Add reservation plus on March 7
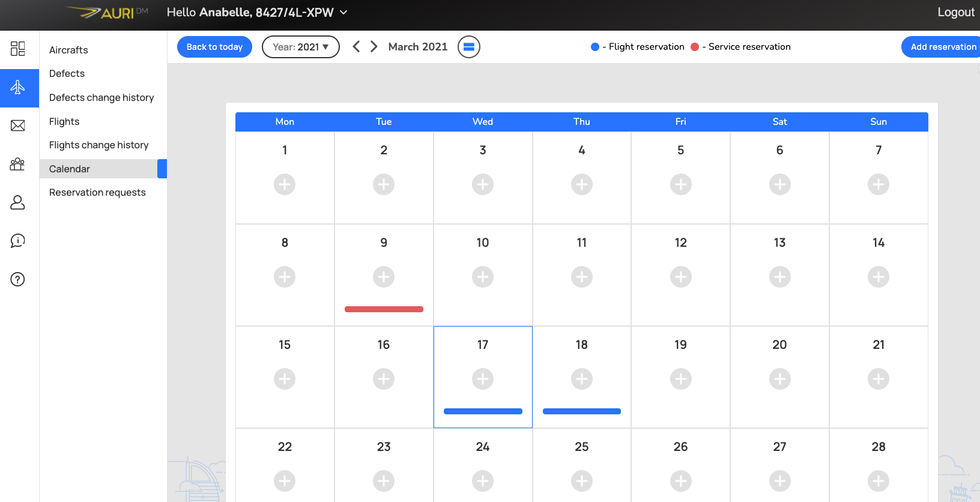The image size is (980, 502). point(879,184)
